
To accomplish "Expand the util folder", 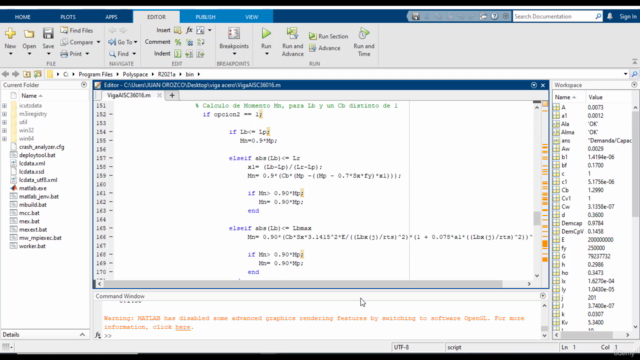I will click(4, 122).
